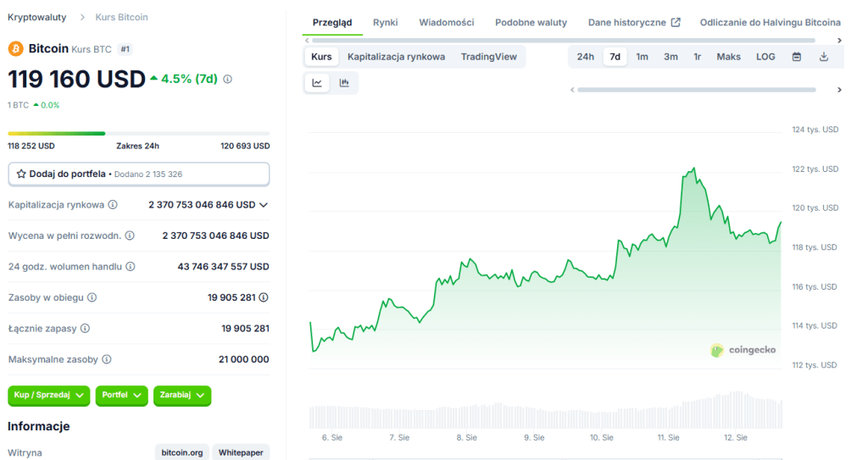Screen dimensions: 868x460
Task: Click the volume bars below the chart
Action: 545,411
